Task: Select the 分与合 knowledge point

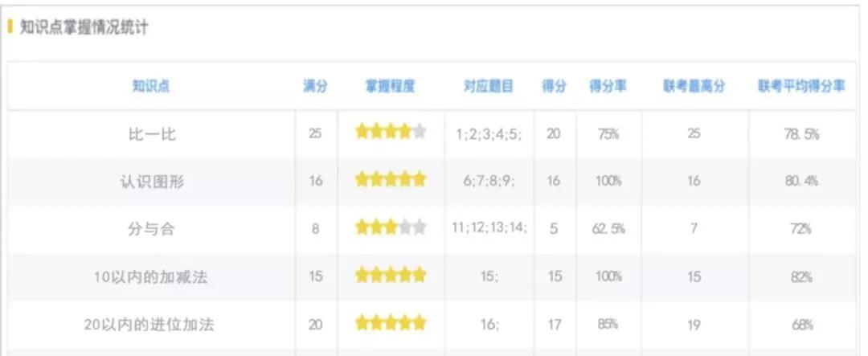Action: pos(151,229)
